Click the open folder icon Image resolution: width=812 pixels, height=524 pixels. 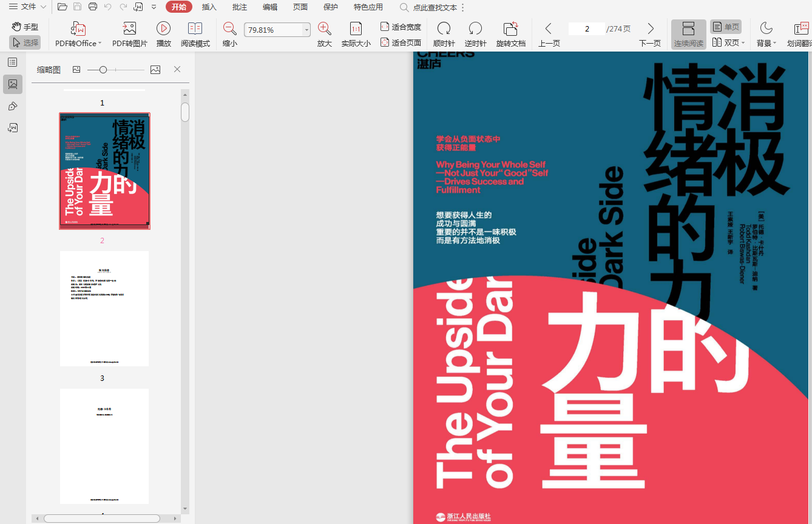click(x=63, y=7)
